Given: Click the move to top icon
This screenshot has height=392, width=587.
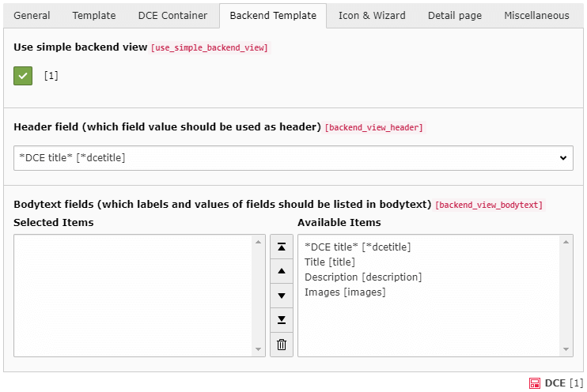Looking at the screenshot, I should 281,247.
